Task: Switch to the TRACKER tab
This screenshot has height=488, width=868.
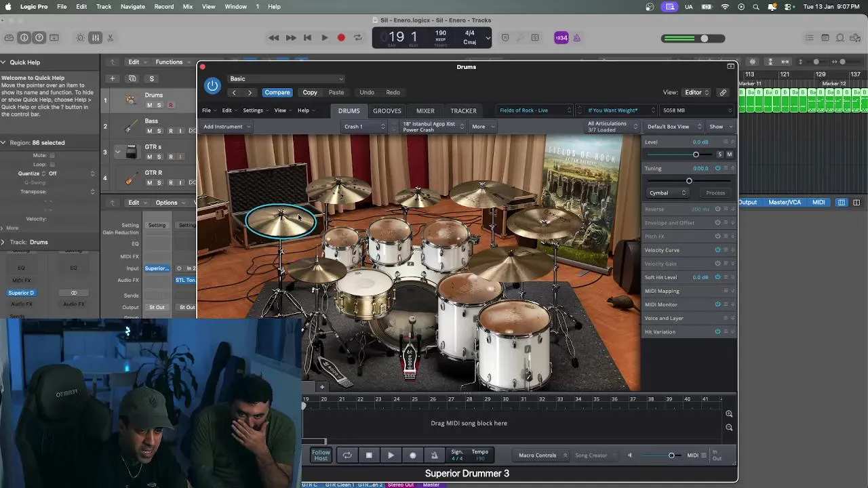Action: (464, 110)
